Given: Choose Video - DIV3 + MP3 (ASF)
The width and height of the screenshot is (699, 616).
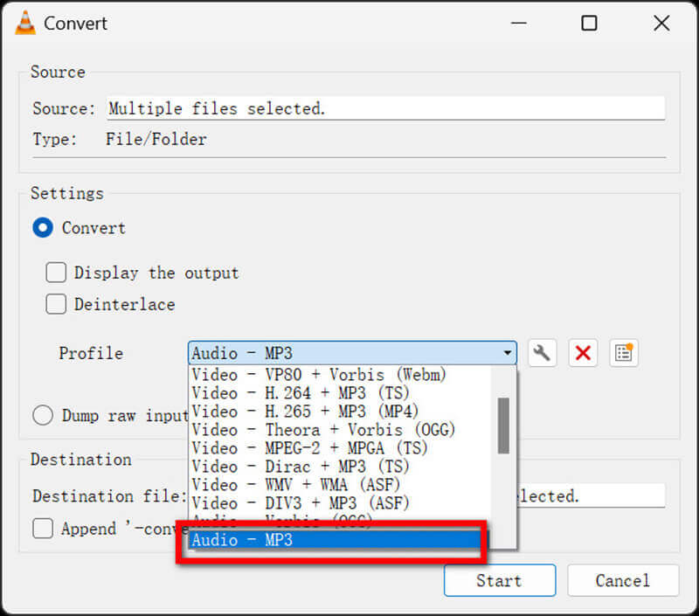Looking at the screenshot, I should click(340, 502).
